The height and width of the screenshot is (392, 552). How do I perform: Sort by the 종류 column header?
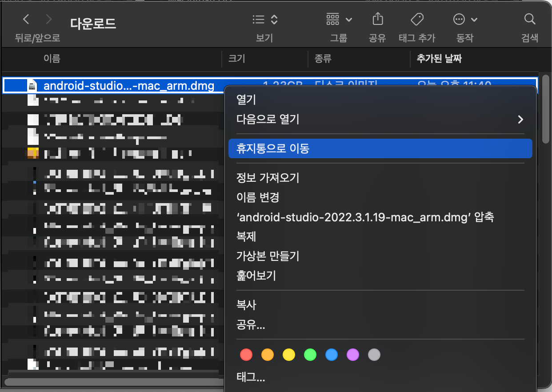pyautogui.click(x=323, y=59)
